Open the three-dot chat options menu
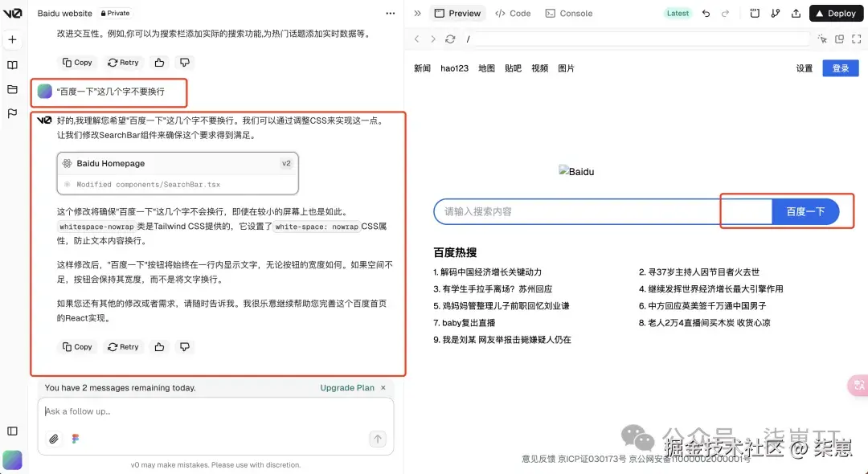The height and width of the screenshot is (474, 868). click(x=391, y=14)
